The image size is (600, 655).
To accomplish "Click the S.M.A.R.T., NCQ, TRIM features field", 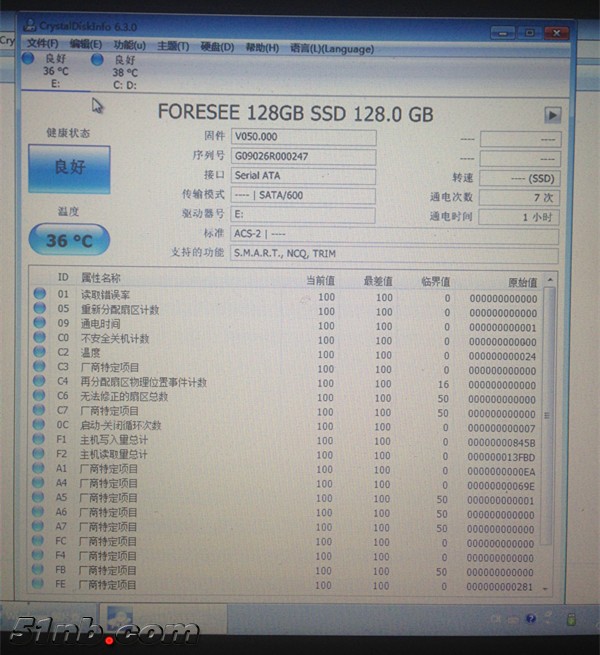I will pyautogui.click(x=394, y=254).
